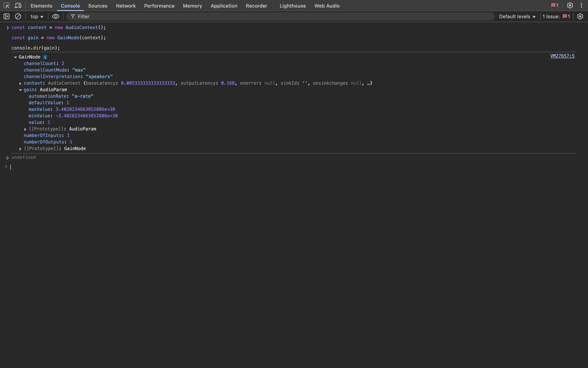588x368 pixels.
Task: Switch to the Elements tab
Action: pos(41,6)
